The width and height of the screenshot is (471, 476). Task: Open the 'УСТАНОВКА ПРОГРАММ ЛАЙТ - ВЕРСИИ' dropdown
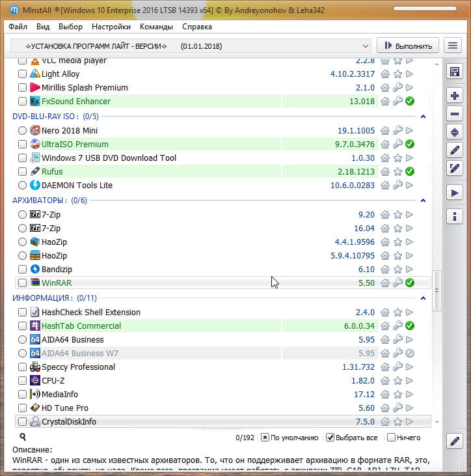pyautogui.click(x=191, y=46)
